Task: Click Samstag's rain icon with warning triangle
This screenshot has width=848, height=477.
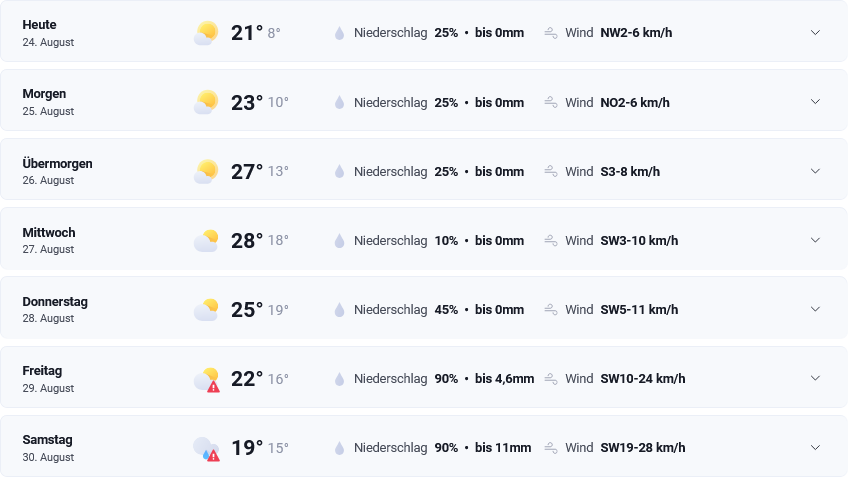Action: pos(207,448)
